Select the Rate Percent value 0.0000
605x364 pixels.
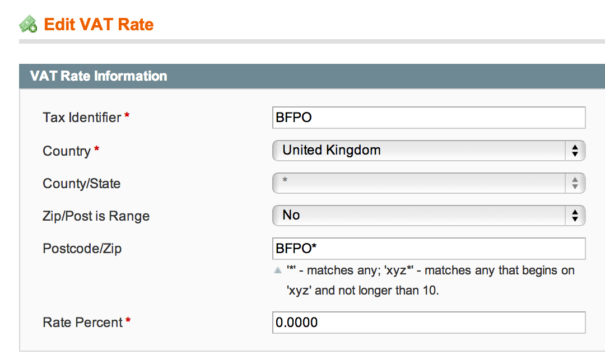429,323
